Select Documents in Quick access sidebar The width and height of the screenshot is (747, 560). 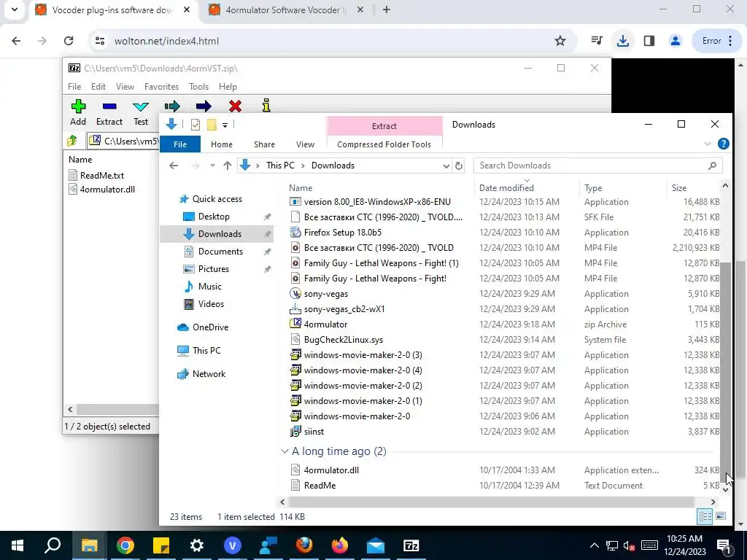pyautogui.click(x=220, y=252)
